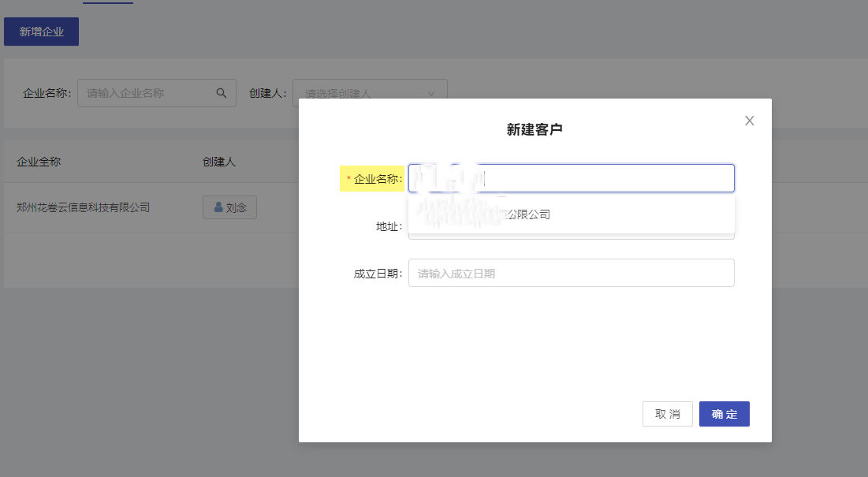Screen dimensions: 868x477
Task: Click the 新建客户 dialog title
Action: (535, 129)
